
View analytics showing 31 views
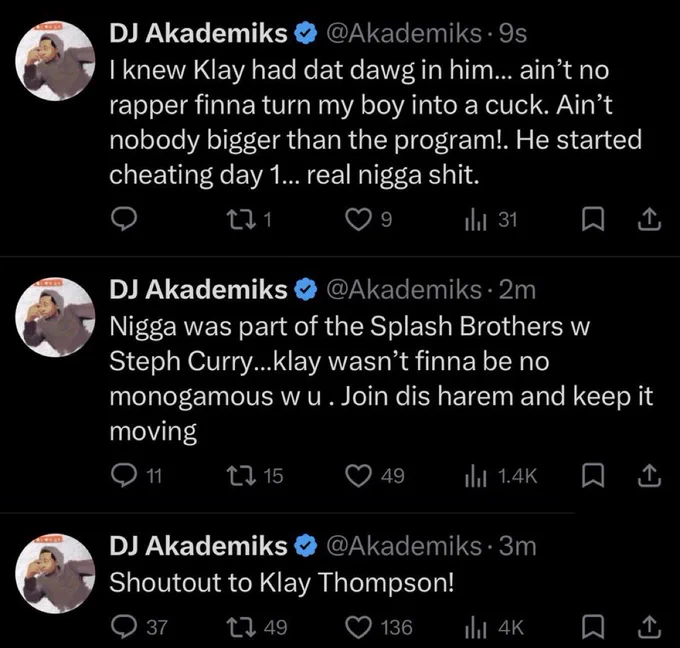[491, 220]
